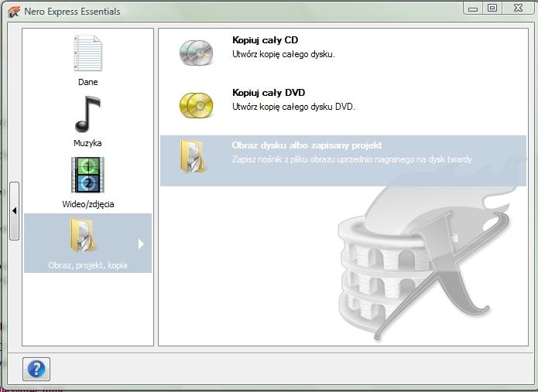Viewport: 538px width, 392px height.
Task: Select the 'Obraz, projekt, kopia' label
Action: tap(87, 265)
